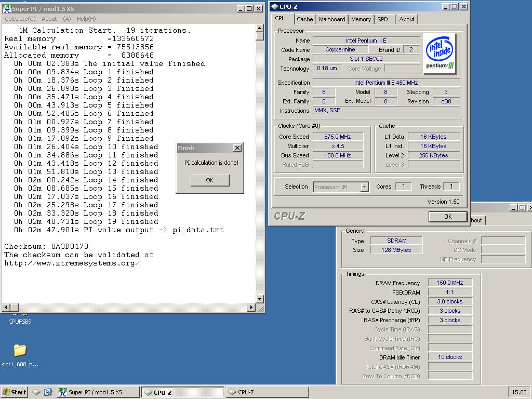This screenshot has height=399, width=532.
Task: Switch to the Cache tab in CPU-Z
Action: [x=304, y=19]
